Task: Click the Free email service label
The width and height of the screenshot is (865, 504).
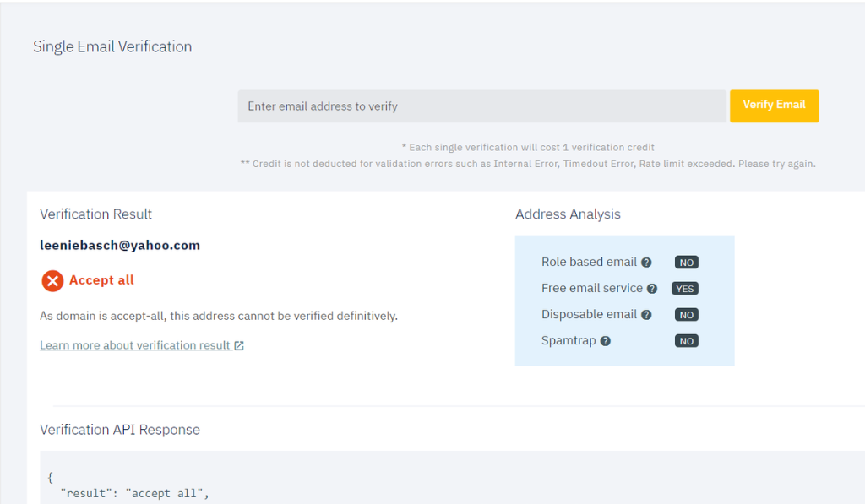Action: [592, 288]
